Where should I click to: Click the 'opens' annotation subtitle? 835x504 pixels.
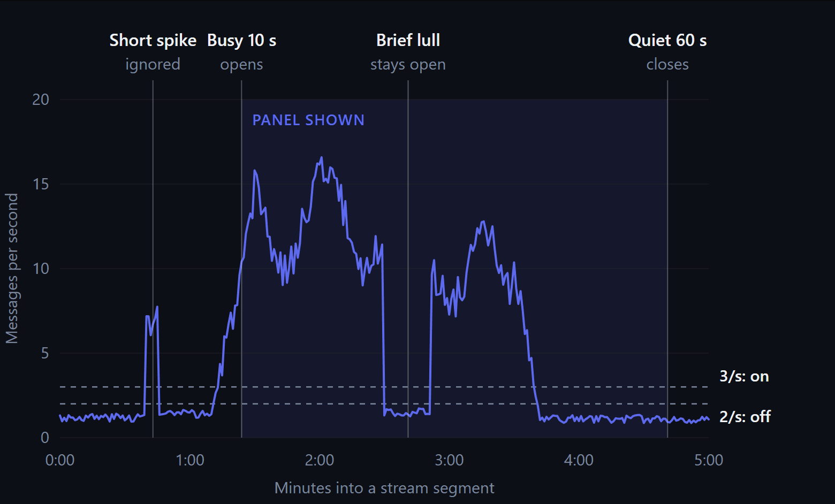241,65
